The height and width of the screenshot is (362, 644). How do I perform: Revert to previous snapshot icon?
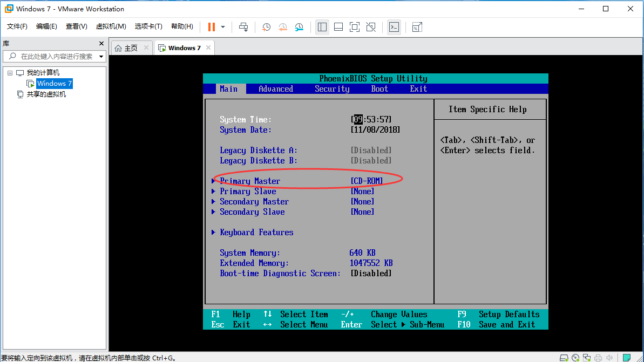(283, 27)
